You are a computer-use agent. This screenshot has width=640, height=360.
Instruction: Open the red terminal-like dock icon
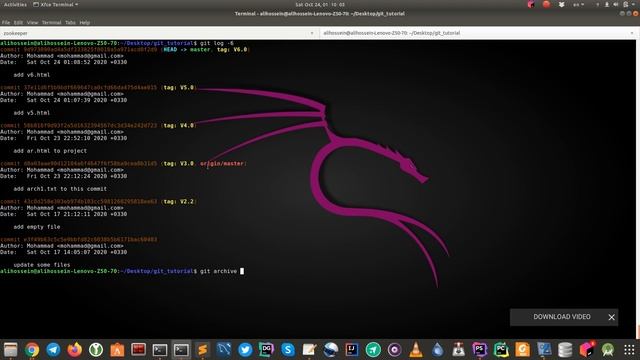tap(138, 350)
